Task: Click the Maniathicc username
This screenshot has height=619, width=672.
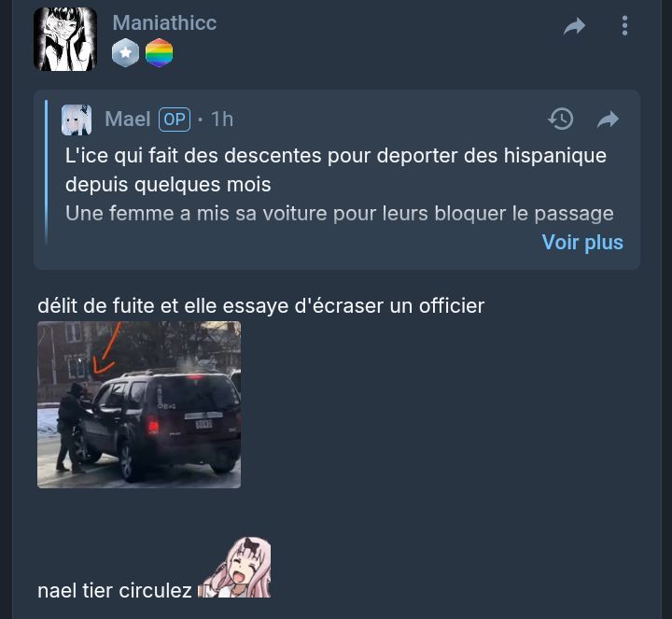Action: click(164, 22)
